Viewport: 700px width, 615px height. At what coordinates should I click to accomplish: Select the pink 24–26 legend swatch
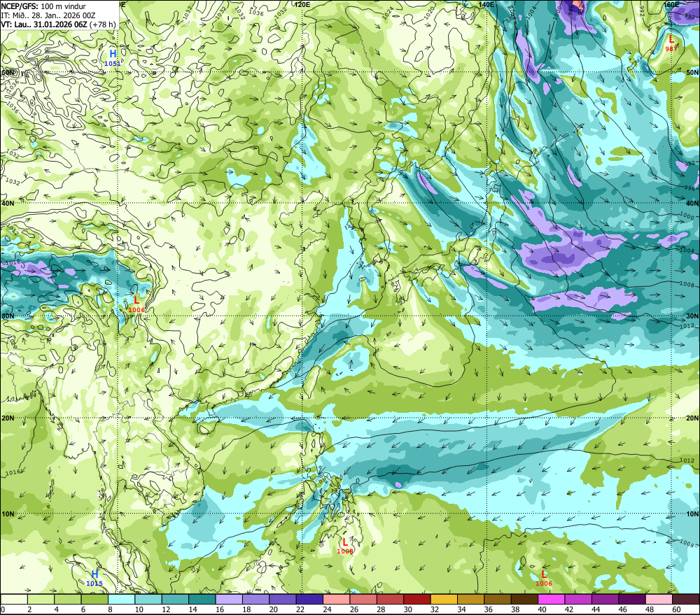coord(336,600)
